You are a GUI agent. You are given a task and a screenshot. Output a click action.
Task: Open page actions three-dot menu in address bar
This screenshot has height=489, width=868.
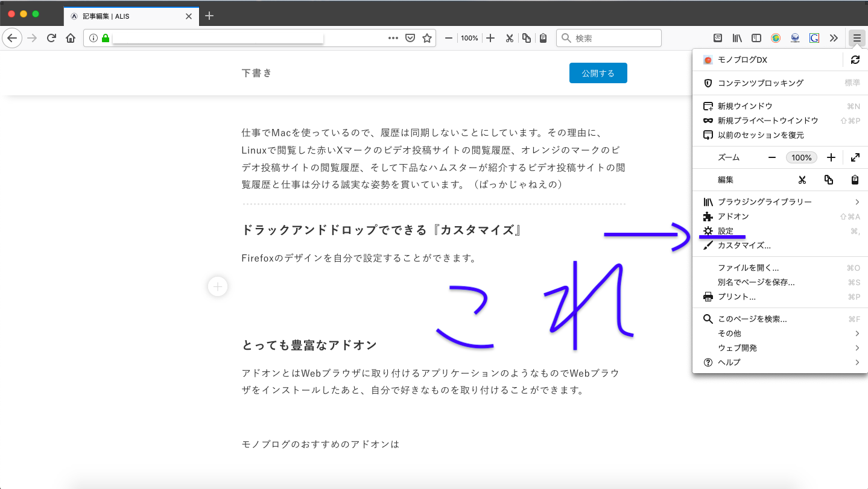393,38
